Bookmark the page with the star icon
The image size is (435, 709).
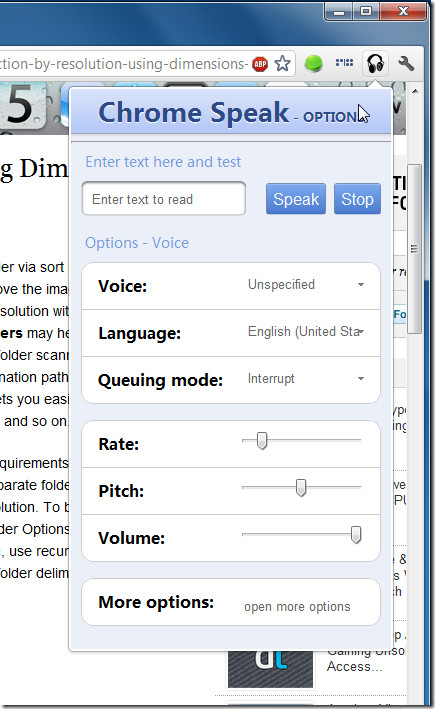coord(283,64)
